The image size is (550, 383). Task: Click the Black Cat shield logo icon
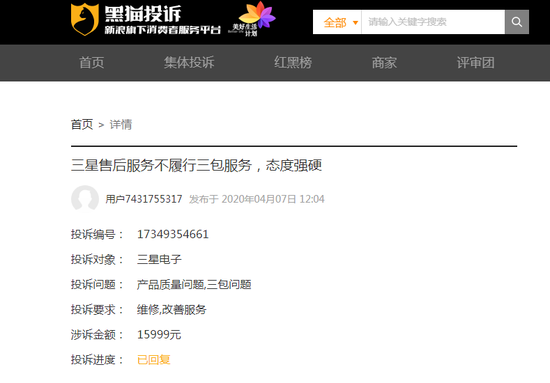pyautogui.click(x=85, y=19)
